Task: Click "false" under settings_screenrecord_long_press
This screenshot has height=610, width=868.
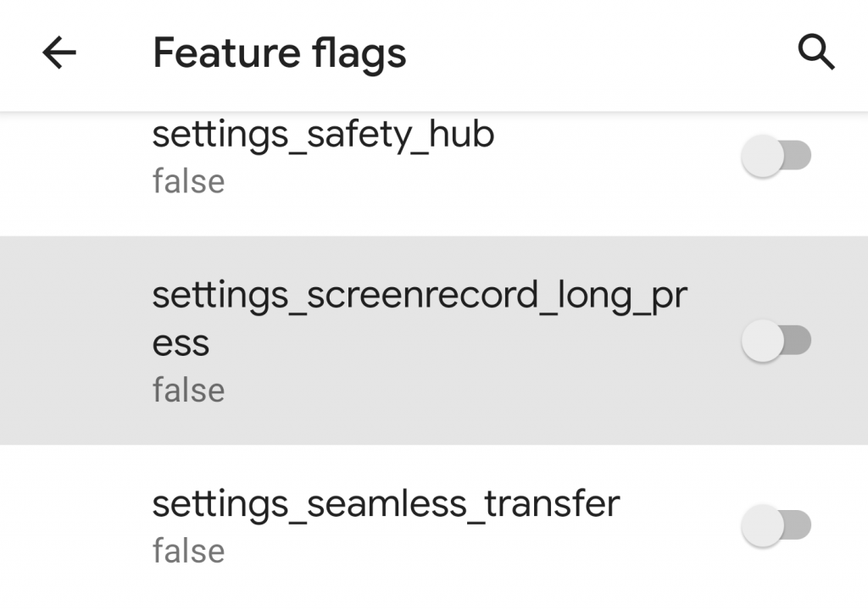Action: 188,390
